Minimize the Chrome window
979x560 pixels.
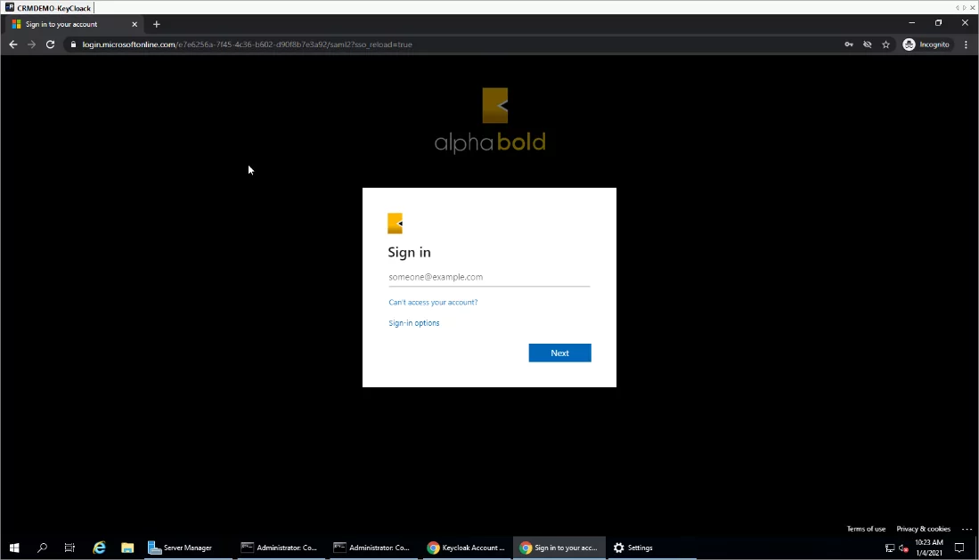911,23
